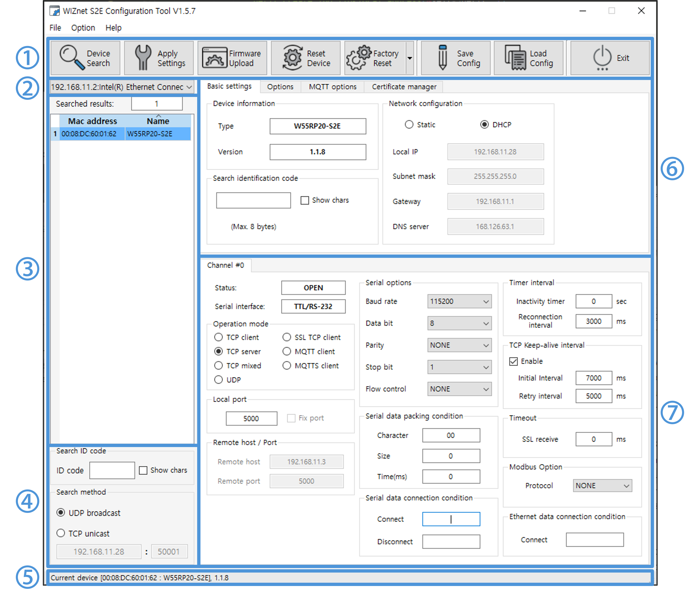Select the Channel #0 tab
Viewport: 700px width, 607px height.
pos(225,265)
